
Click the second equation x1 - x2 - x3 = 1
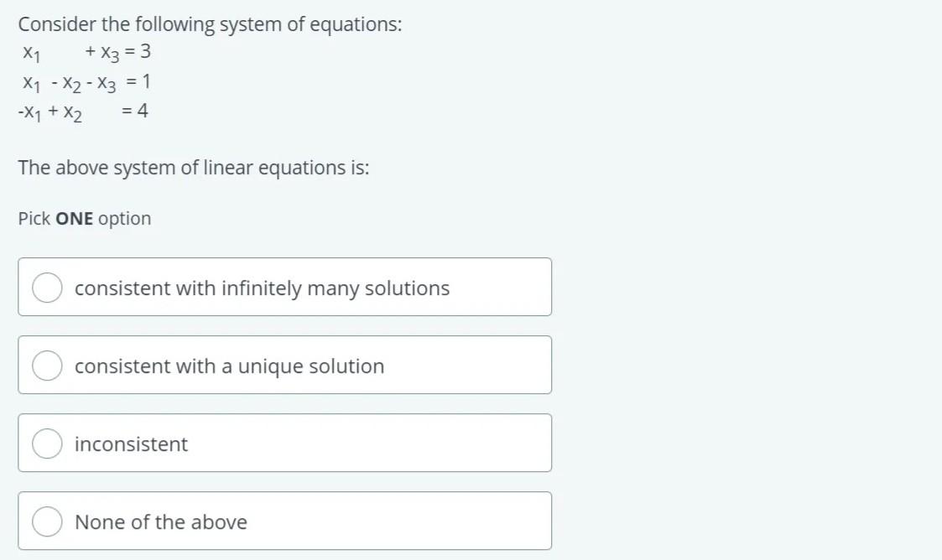click(x=86, y=81)
